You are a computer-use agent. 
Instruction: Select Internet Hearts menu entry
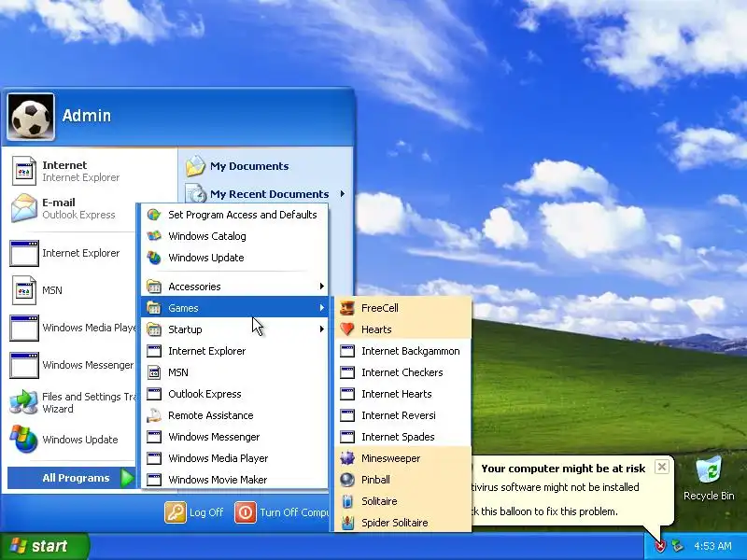pos(402,394)
